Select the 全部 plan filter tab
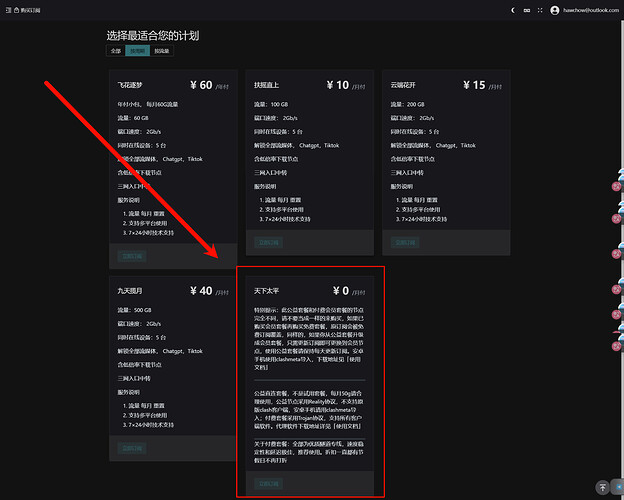The image size is (624, 500). [116, 51]
